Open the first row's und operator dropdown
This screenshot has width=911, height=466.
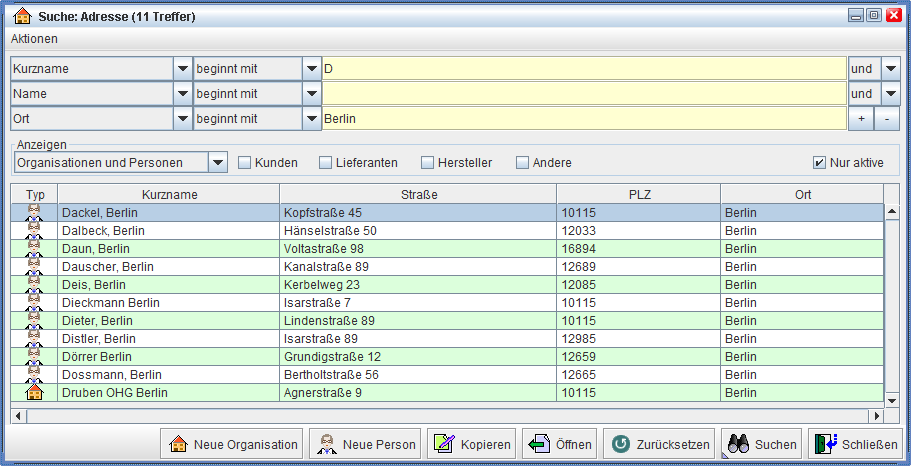point(890,69)
